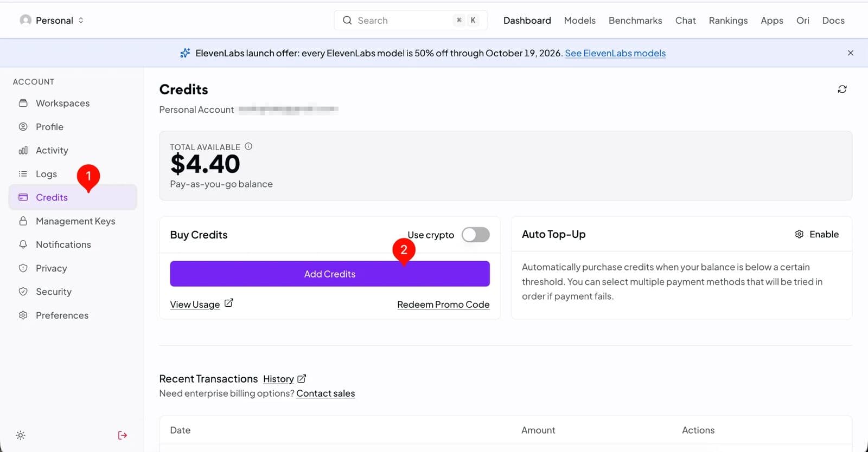Focus the Search input field

411,21
